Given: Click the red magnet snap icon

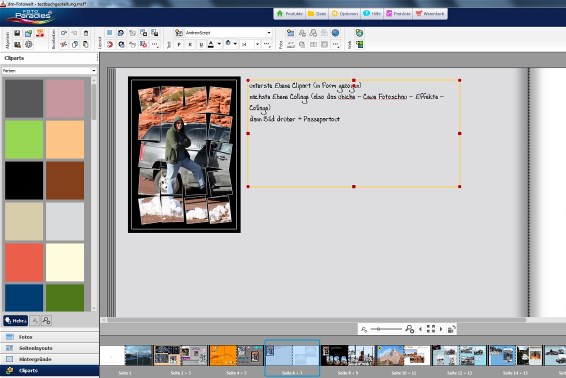Looking at the screenshot, I should (x=109, y=44).
